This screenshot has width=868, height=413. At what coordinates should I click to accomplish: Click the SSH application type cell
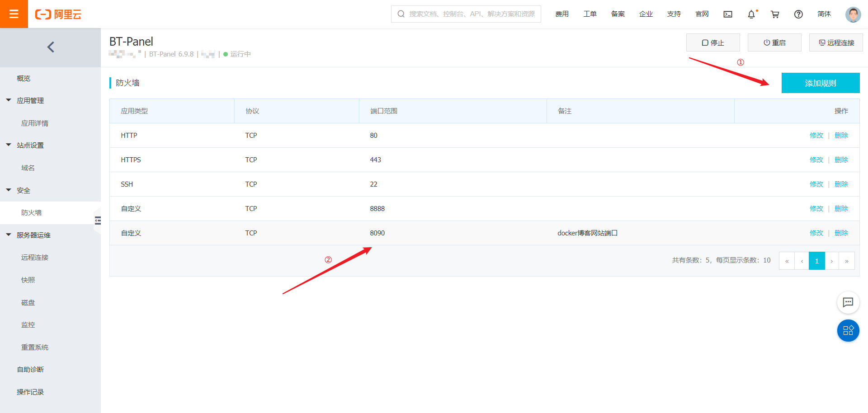pos(127,184)
